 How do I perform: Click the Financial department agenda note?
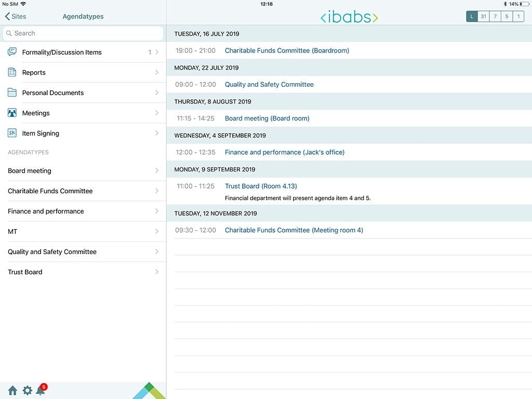point(298,198)
